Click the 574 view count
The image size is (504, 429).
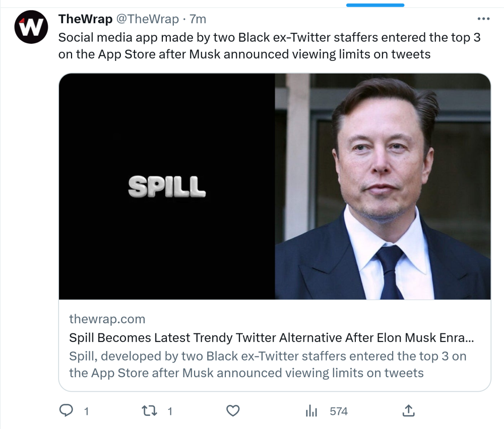[339, 411]
